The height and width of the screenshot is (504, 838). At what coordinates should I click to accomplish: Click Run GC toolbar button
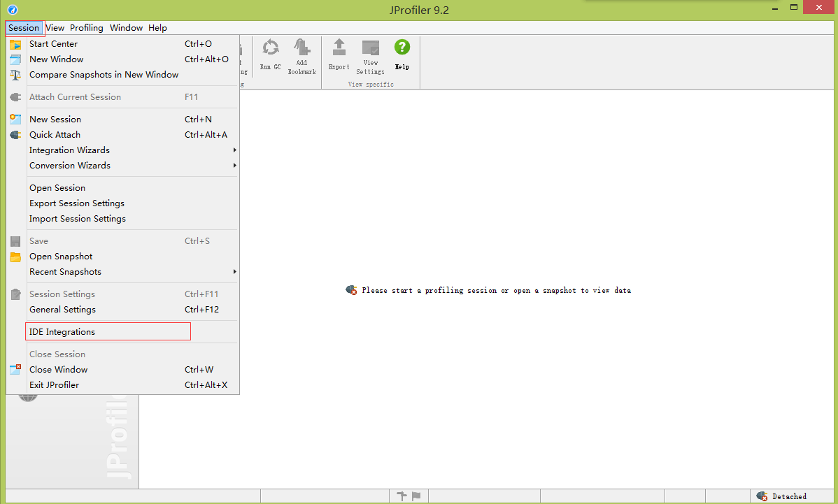tap(271, 55)
